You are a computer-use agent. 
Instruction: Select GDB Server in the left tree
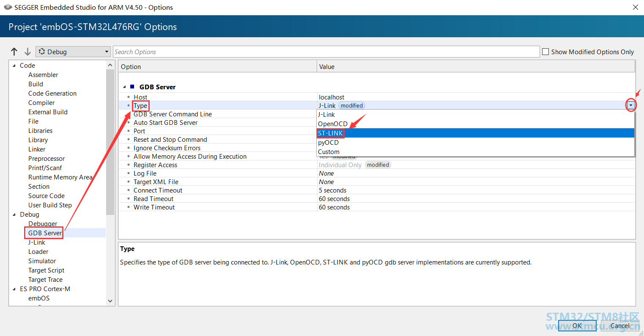45,233
